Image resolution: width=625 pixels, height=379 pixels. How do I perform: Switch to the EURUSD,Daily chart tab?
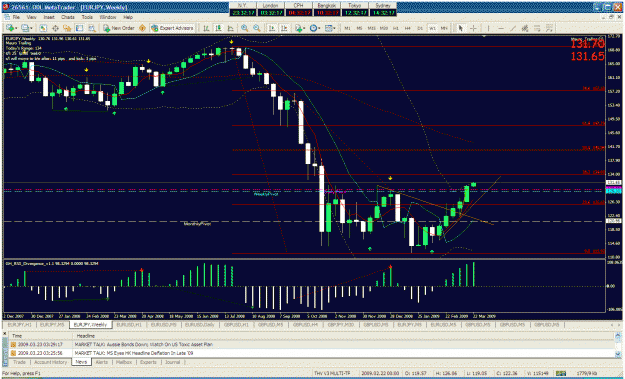coord(199,325)
